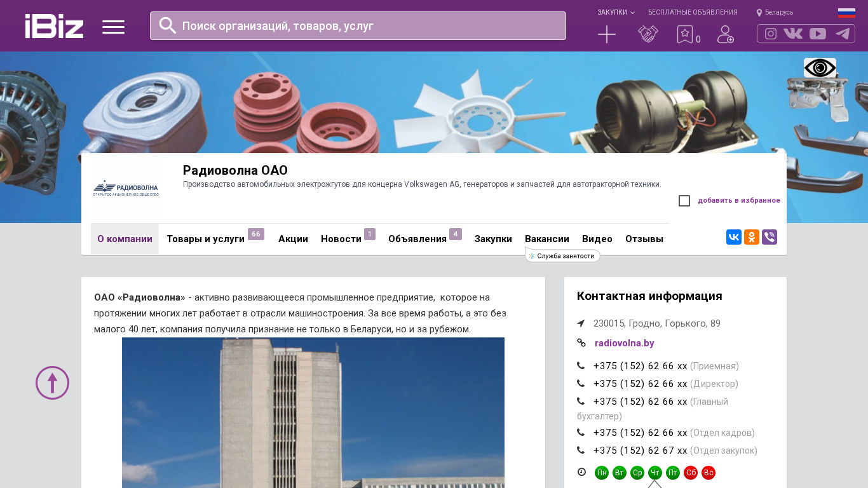Image resolution: width=868 pixels, height=488 pixels.
Task: Click the phone icon for Директор
Action: [x=581, y=384]
